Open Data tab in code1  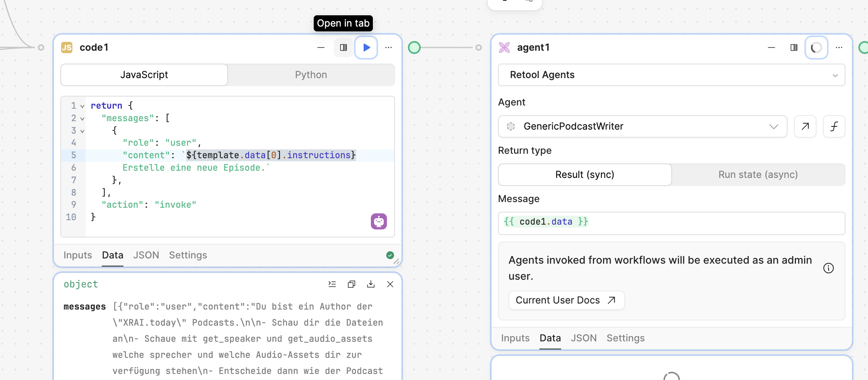[x=113, y=255]
